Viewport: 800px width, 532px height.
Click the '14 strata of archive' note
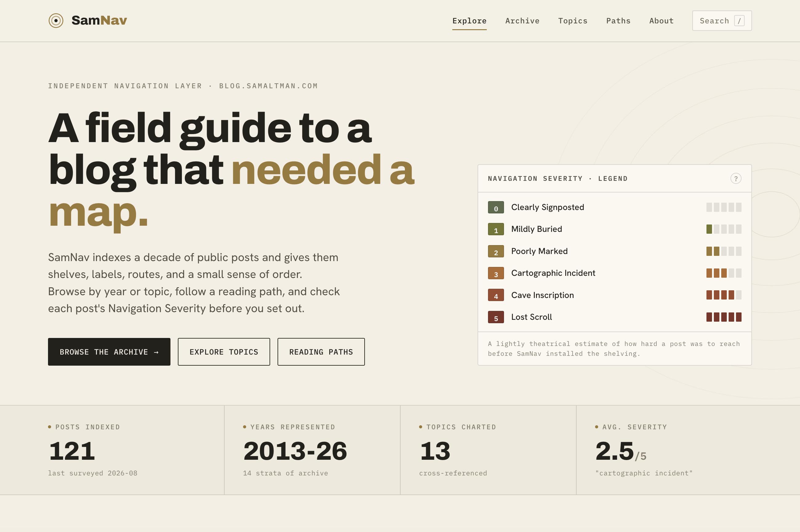[286, 473]
